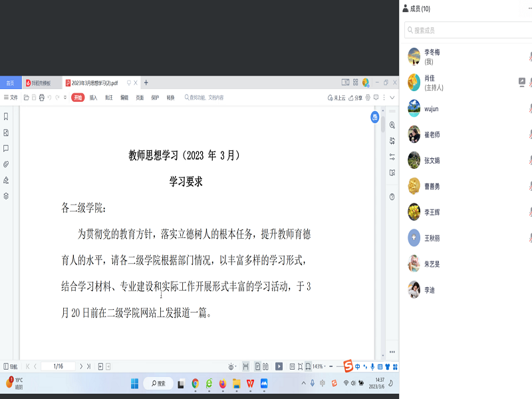Click the blue floating translate button
The height and width of the screenshot is (399, 532).
point(375,117)
